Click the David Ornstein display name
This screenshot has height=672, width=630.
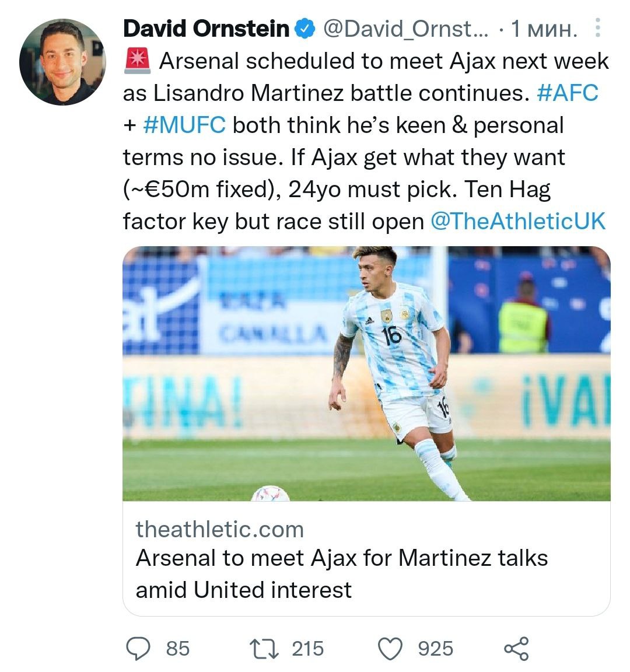(x=206, y=29)
